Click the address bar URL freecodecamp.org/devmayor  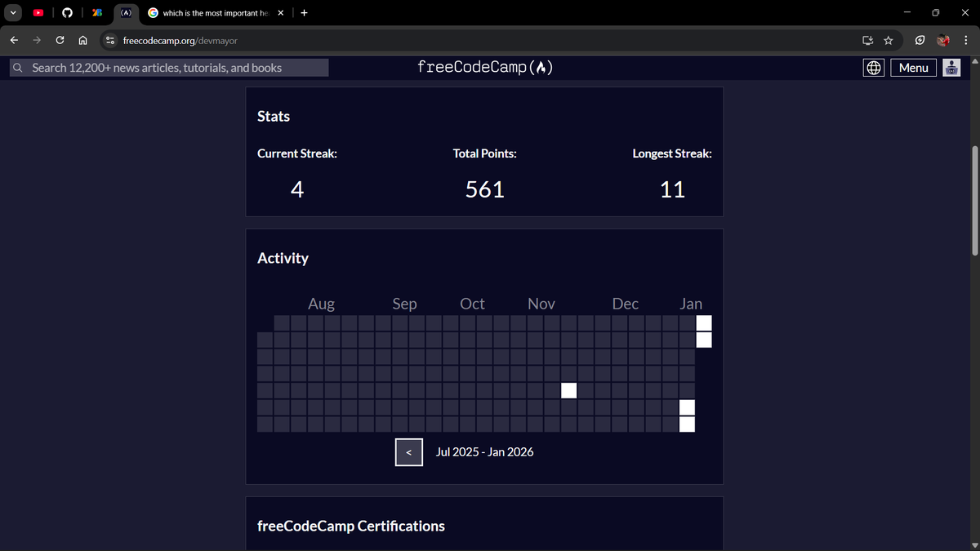180,40
